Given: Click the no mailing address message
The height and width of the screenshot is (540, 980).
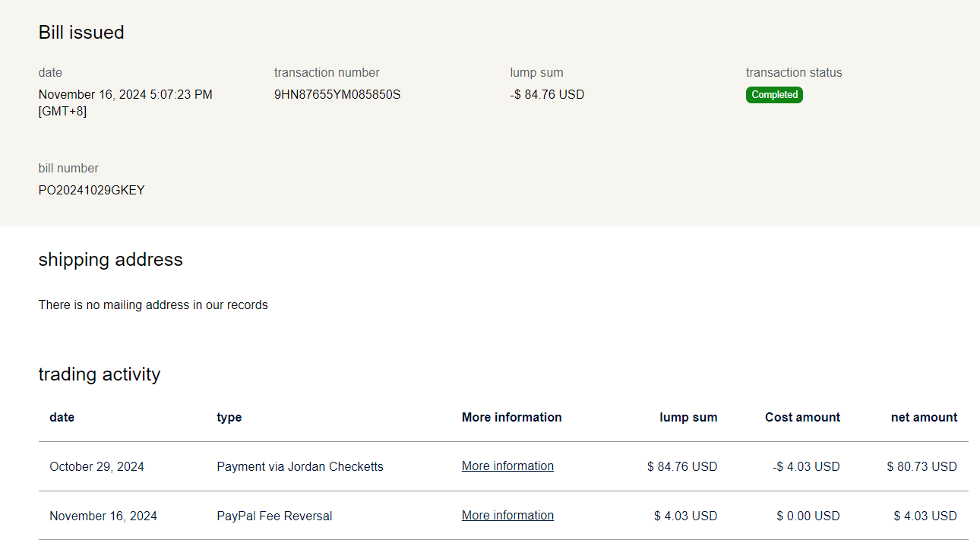Looking at the screenshot, I should pyautogui.click(x=153, y=305).
